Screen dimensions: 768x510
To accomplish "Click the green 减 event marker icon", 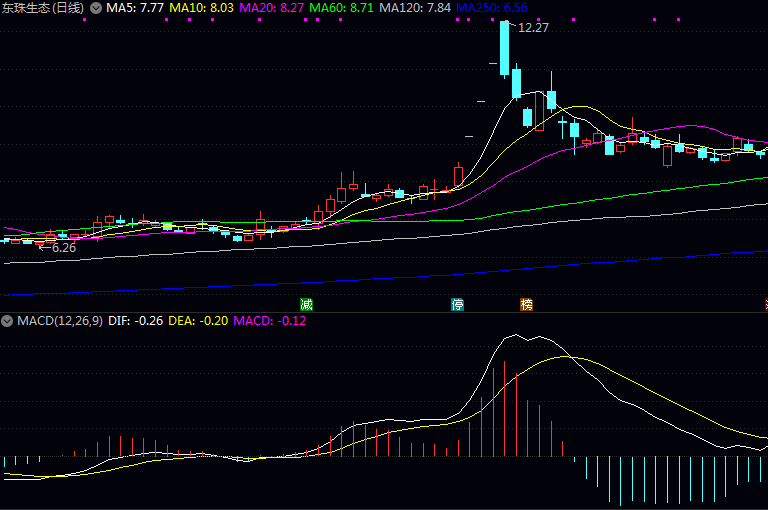I will click(x=306, y=304).
